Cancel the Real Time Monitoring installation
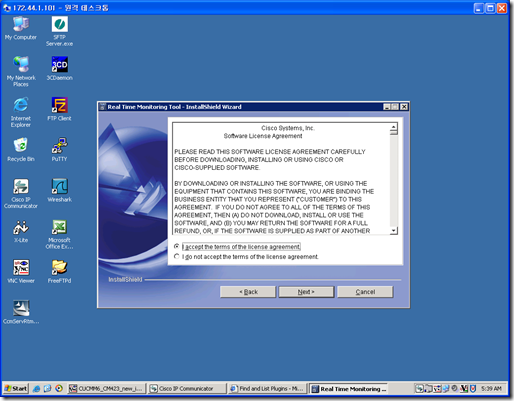 coord(365,292)
